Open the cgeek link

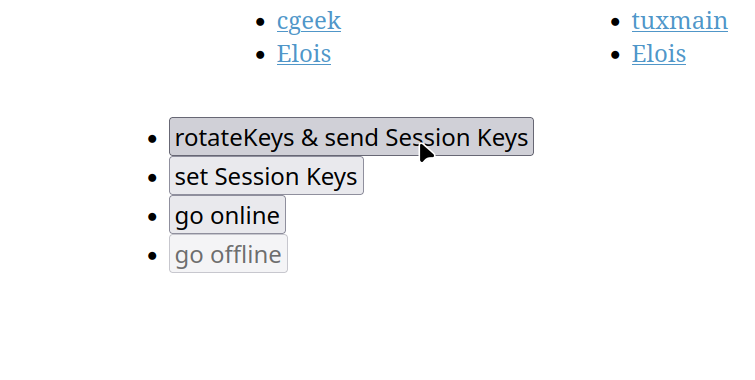pyautogui.click(x=309, y=21)
